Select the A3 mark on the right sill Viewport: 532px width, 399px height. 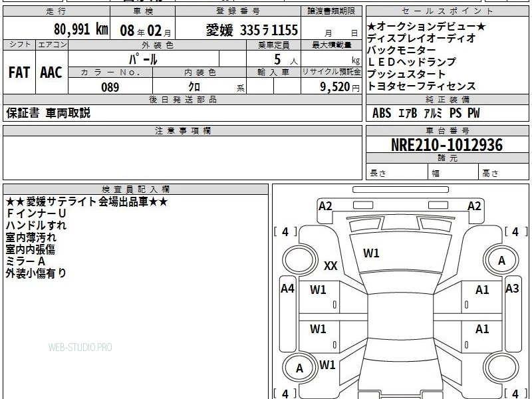[x=512, y=289]
